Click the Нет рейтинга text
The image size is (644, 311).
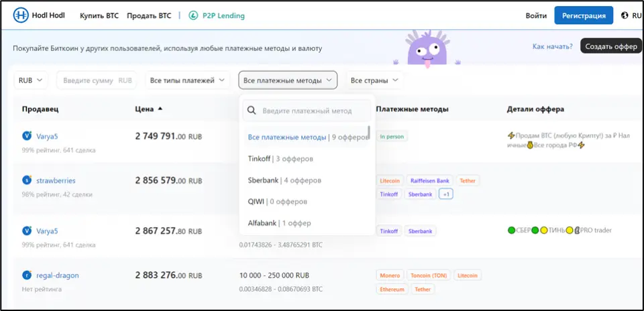(x=42, y=290)
